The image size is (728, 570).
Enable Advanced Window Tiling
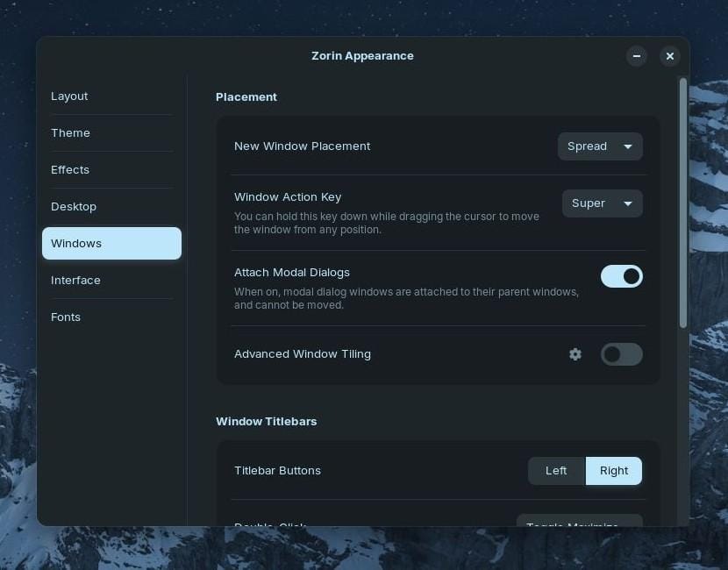pos(622,354)
